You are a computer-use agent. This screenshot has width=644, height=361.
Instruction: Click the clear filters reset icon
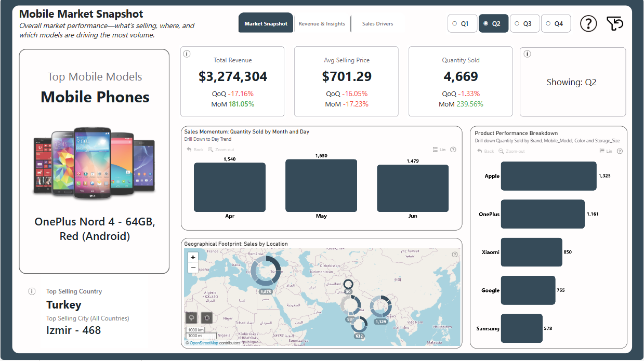click(615, 23)
